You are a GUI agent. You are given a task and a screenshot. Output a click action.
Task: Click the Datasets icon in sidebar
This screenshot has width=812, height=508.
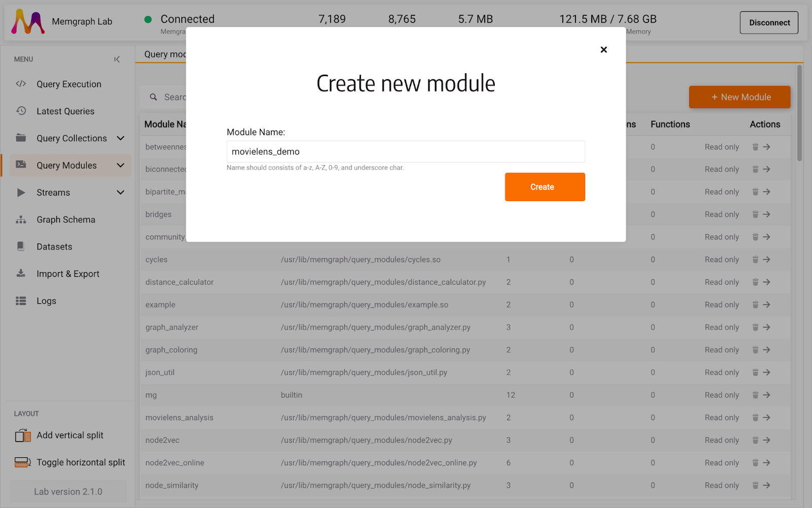coord(21,246)
